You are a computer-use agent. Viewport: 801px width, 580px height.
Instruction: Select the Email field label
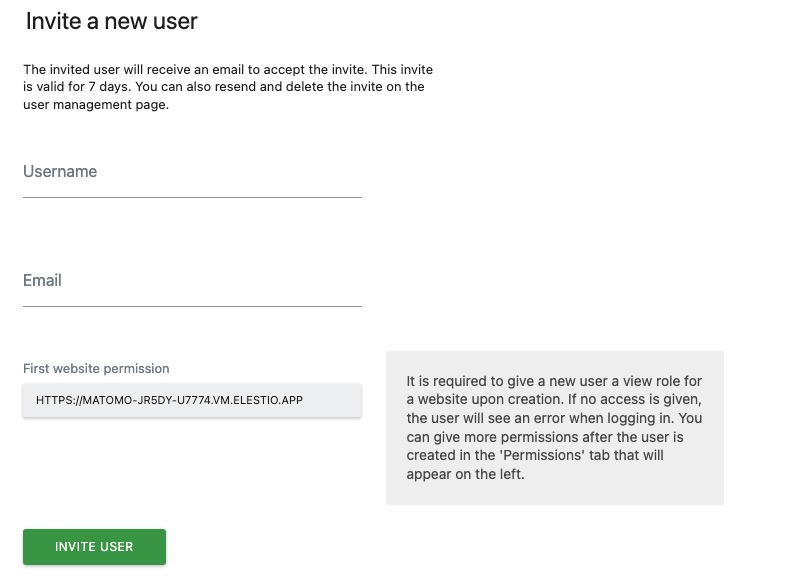point(41,280)
